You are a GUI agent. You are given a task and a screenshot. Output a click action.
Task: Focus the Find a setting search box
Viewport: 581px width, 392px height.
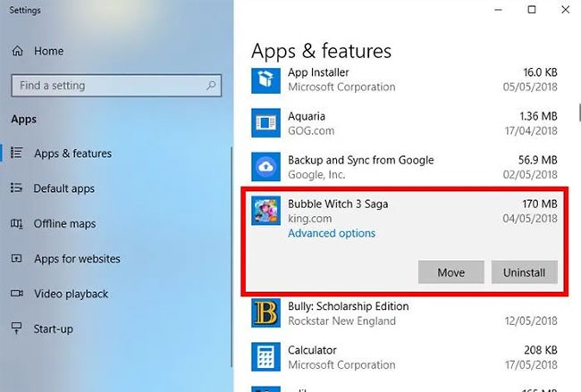(x=107, y=86)
